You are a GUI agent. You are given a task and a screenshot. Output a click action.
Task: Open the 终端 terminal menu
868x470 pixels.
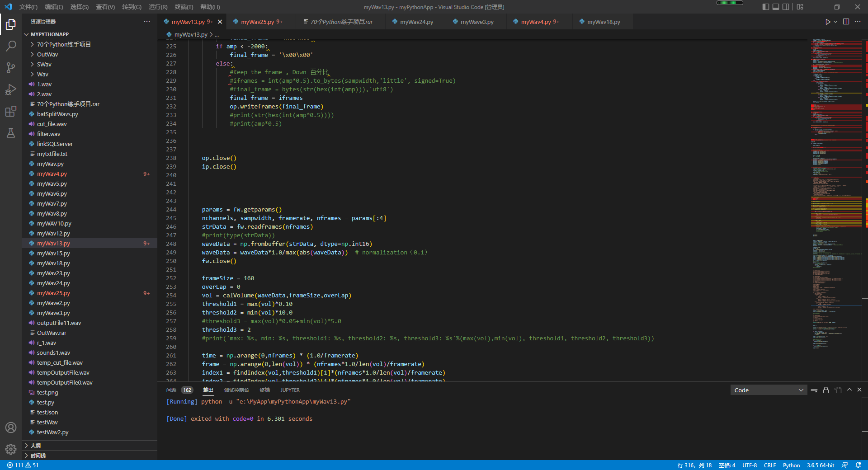coord(184,7)
